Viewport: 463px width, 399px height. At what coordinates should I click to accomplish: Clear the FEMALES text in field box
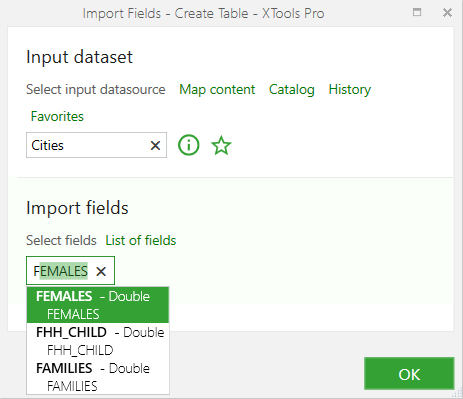pos(101,271)
